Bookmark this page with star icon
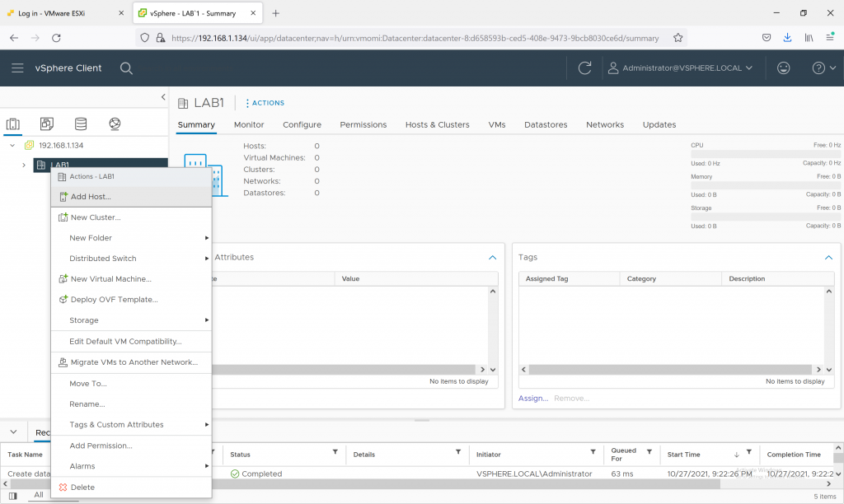844x504 pixels. point(678,38)
